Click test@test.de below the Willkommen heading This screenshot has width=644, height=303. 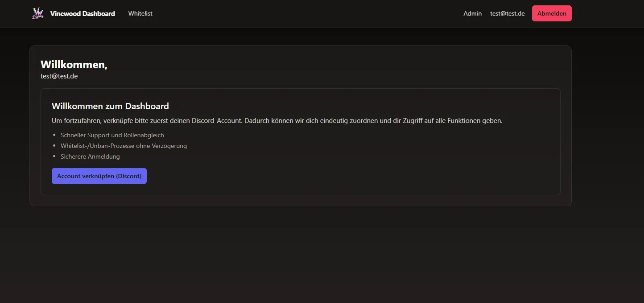(59, 76)
